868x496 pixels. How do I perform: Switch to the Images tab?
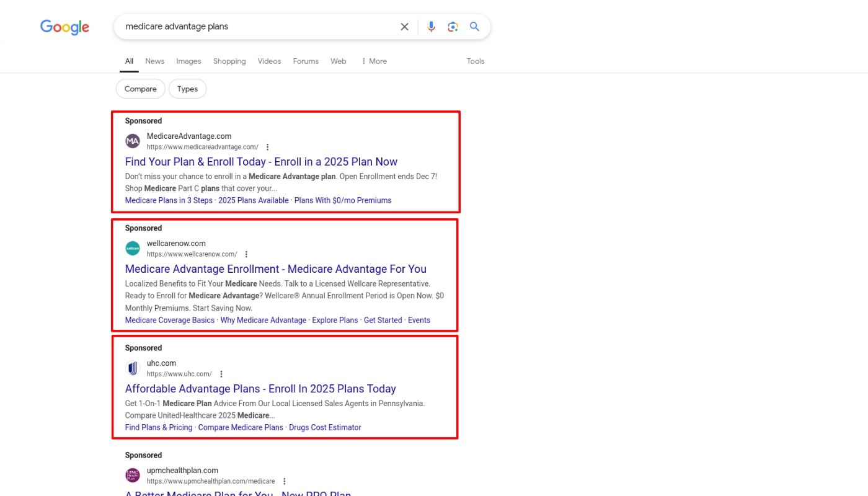(188, 61)
